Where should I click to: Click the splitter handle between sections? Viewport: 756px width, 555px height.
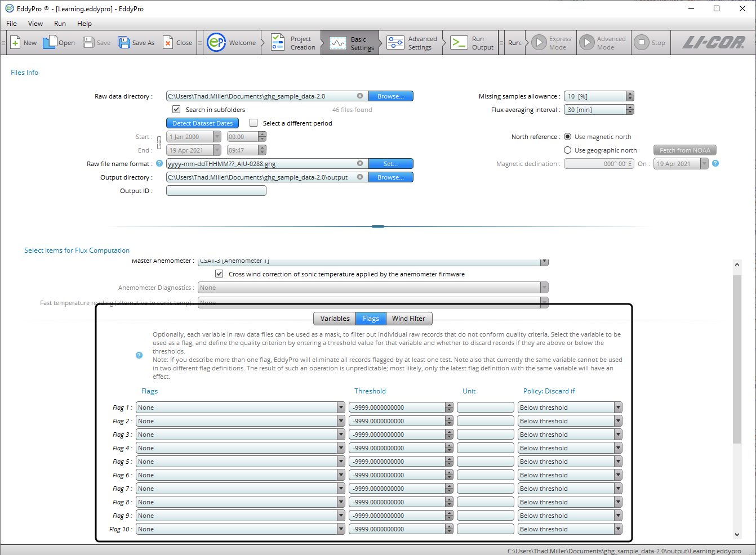point(378,226)
